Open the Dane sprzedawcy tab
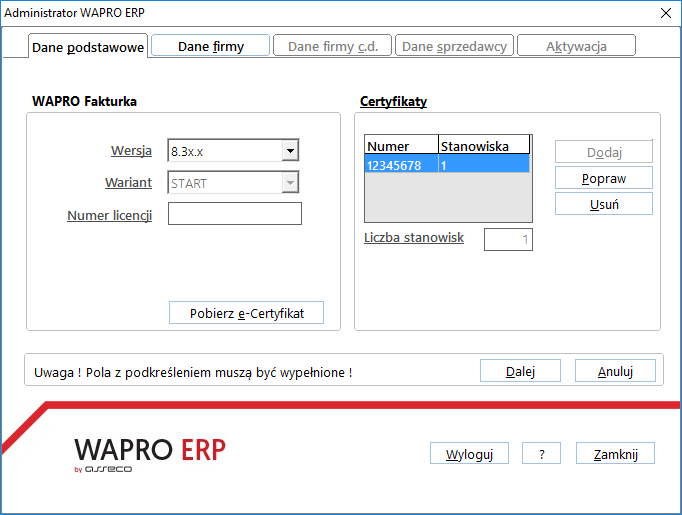This screenshot has width=682, height=515. [455, 46]
